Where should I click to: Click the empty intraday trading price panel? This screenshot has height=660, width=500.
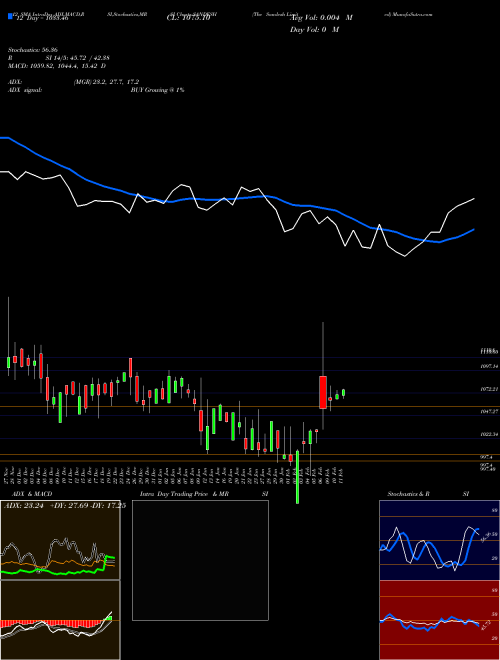coord(200,560)
